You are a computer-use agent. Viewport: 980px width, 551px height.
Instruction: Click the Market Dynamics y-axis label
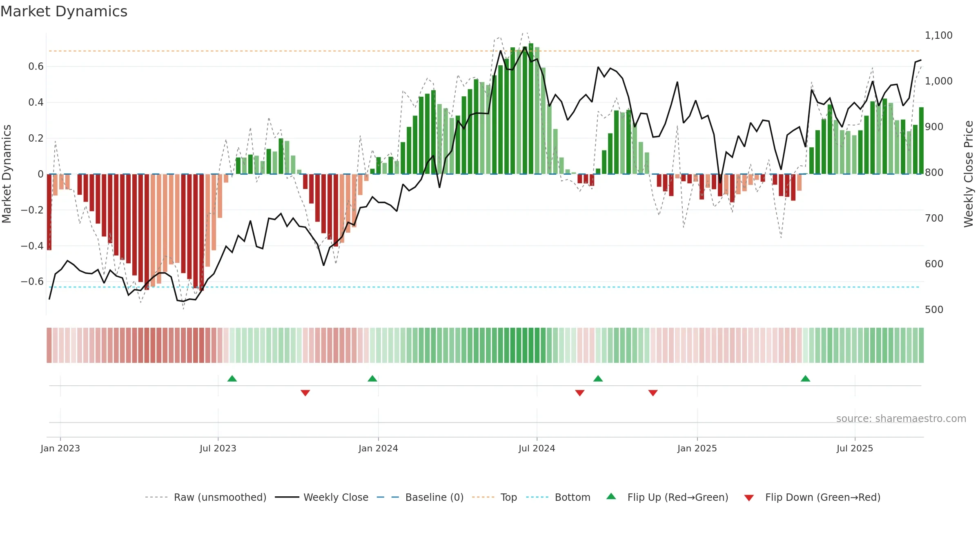pyautogui.click(x=7, y=174)
